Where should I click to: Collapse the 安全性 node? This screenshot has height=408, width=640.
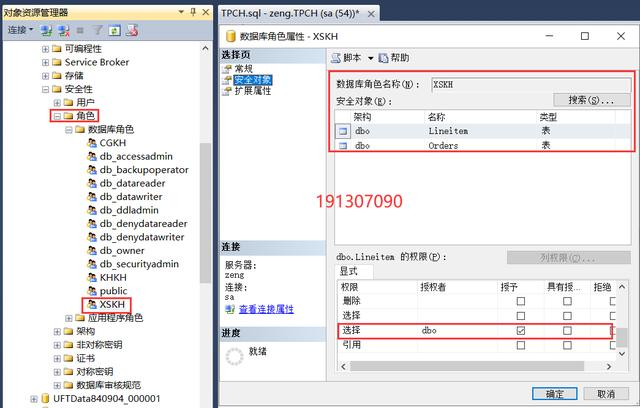click(45, 90)
